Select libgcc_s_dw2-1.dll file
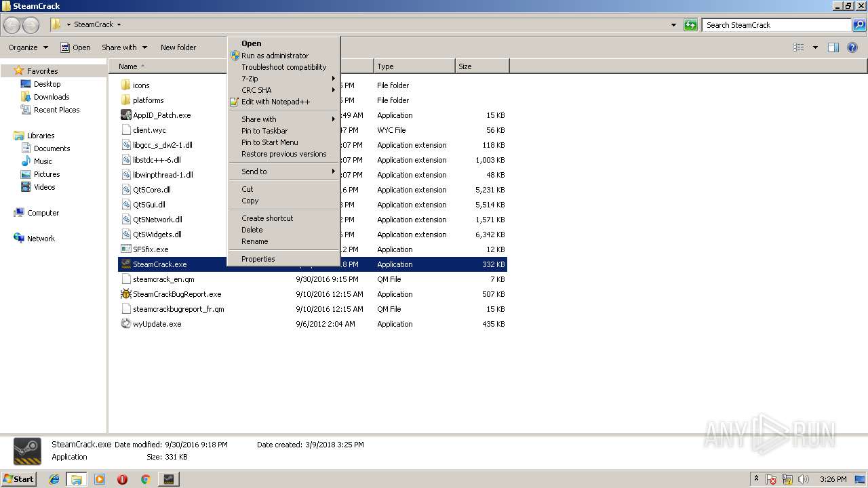This screenshot has height=488, width=868. (163, 145)
